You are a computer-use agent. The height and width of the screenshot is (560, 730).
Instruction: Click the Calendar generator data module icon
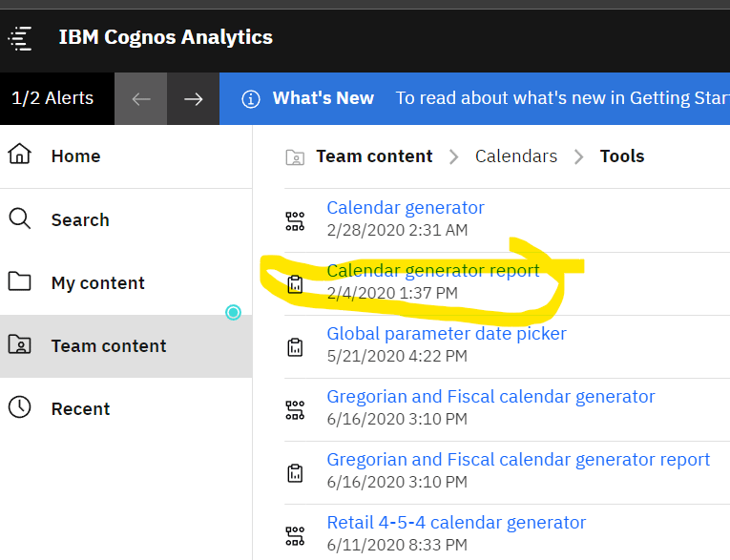coord(296,221)
